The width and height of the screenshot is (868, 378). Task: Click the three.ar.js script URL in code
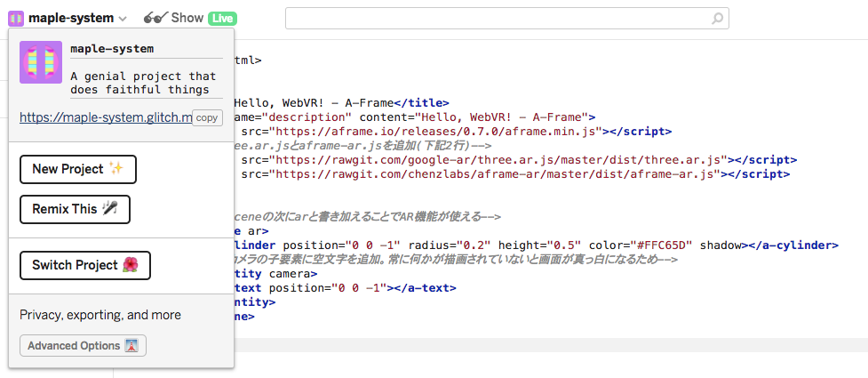[498, 160]
